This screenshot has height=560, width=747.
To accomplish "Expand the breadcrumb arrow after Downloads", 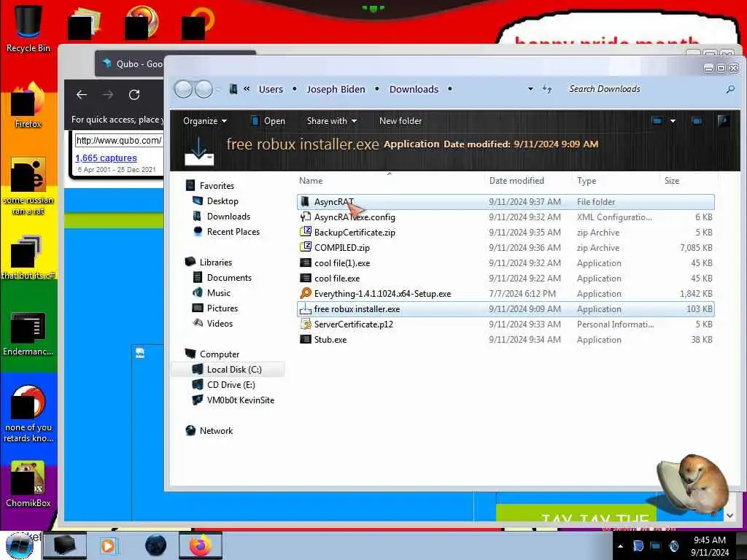I will click(449, 89).
